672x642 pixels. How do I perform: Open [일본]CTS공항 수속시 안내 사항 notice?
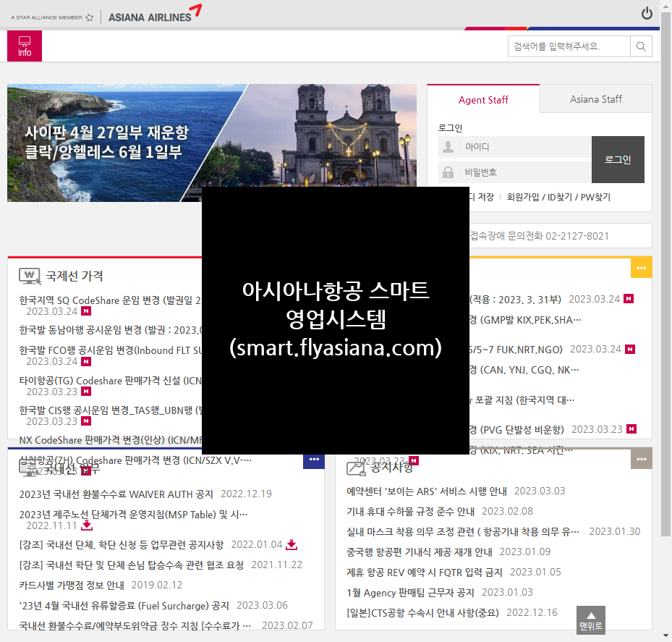pos(422,613)
